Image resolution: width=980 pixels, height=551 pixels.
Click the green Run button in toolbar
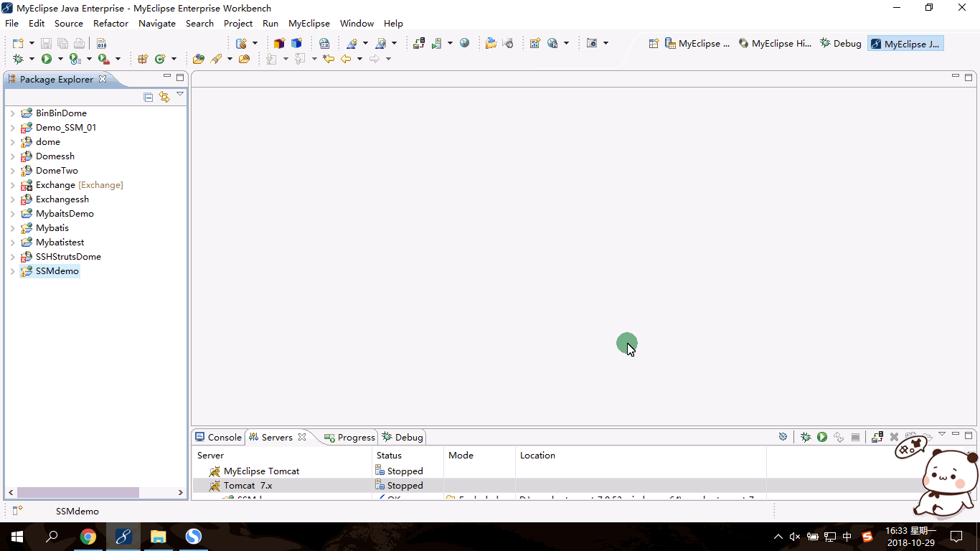click(x=47, y=59)
